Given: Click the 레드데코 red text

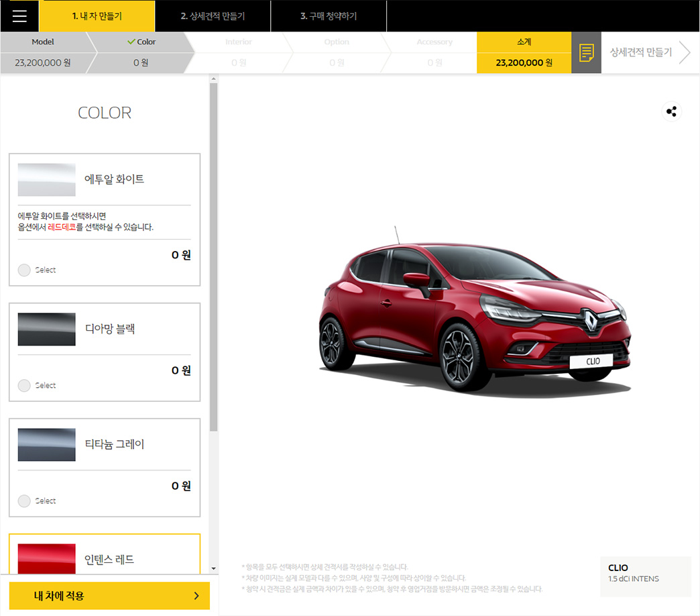Looking at the screenshot, I should (x=62, y=227).
